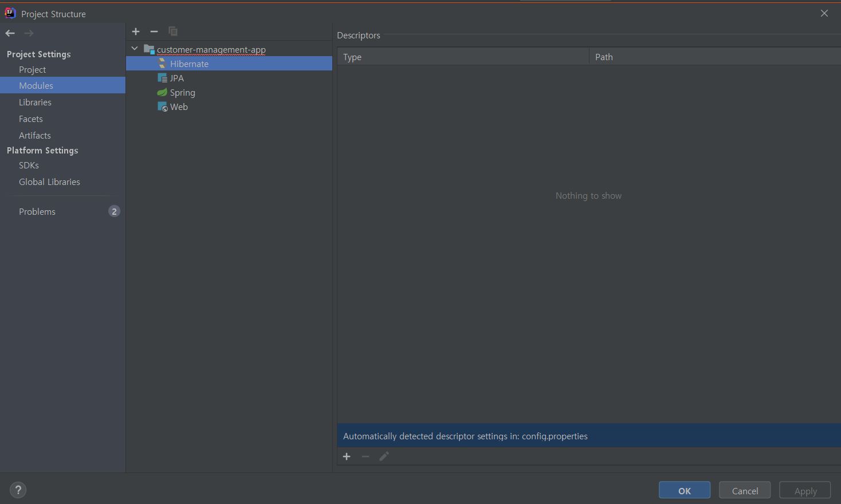Click the Web facet icon
This screenshot has width=841, height=504.
[x=162, y=107]
